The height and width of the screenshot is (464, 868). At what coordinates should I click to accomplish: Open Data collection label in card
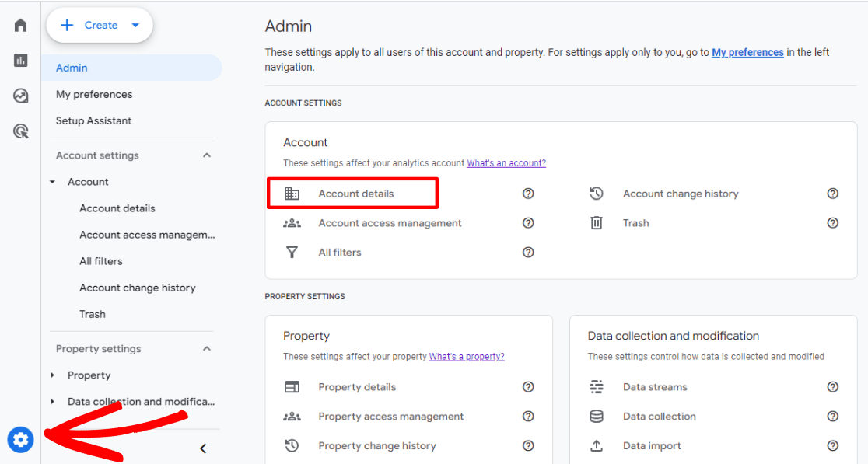[660, 417]
